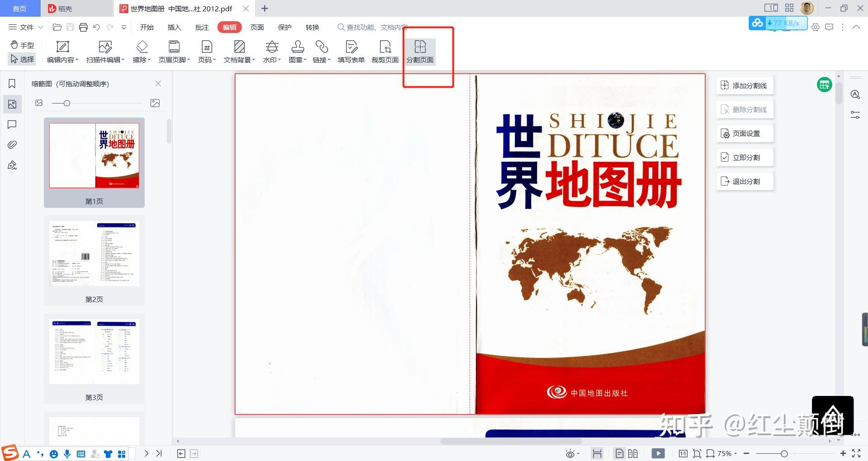The image size is (868, 461).
Task: Toggle two-page view mode
Action: click(633, 453)
